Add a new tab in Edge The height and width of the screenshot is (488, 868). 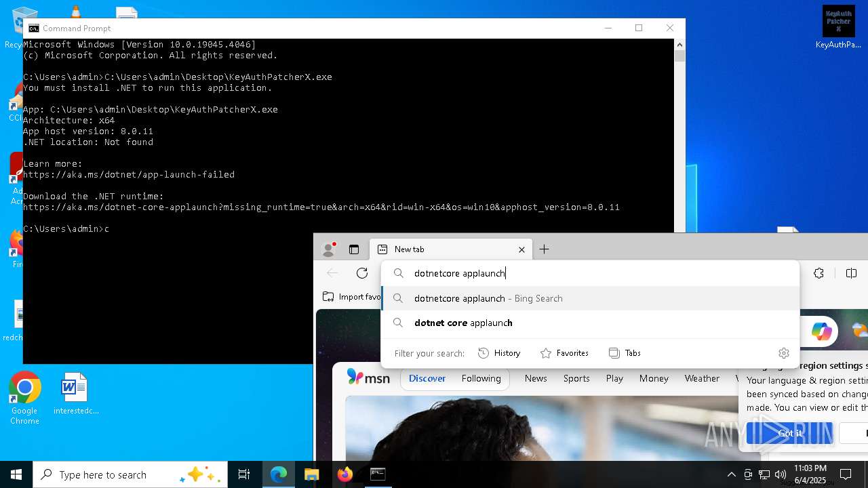click(x=544, y=249)
